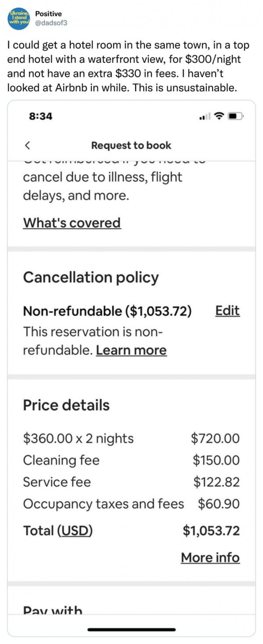Click Edit next to Non-refundable policy

pyautogui.click(x=227, y=311)
